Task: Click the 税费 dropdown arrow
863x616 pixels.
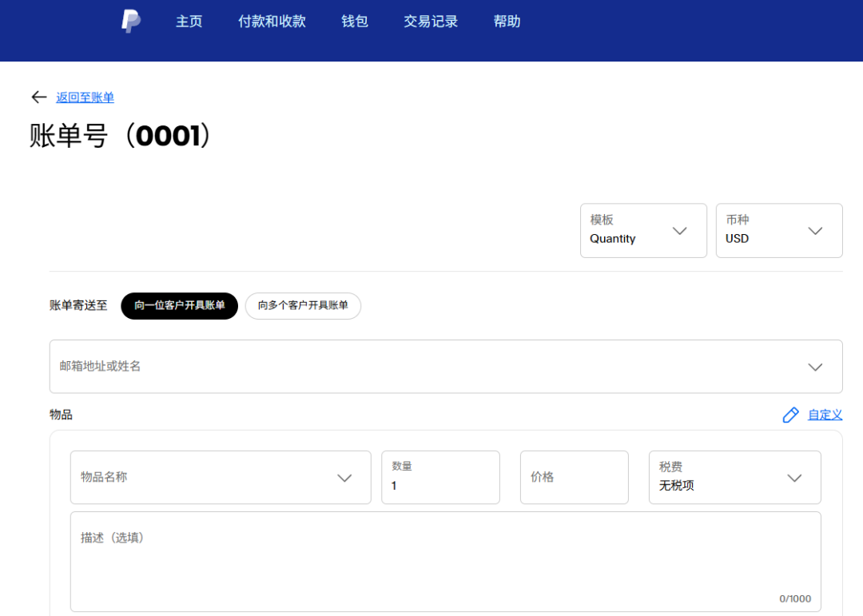Action: pyautogui.click(x=794, y=477)
